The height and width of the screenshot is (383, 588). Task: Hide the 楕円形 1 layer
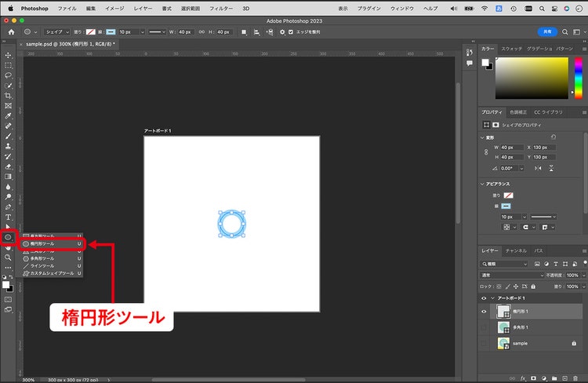[484, 312]
